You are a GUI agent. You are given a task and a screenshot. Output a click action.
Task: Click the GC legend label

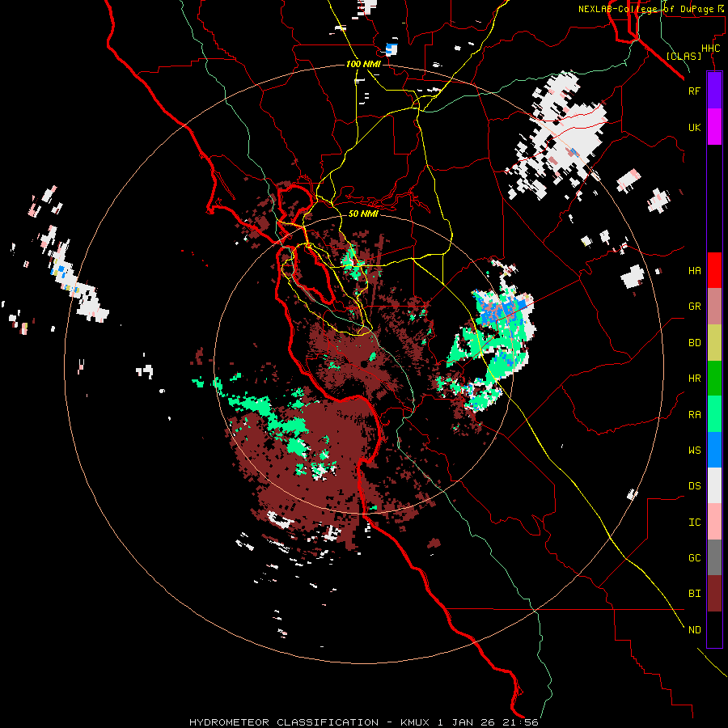point(694,558)
